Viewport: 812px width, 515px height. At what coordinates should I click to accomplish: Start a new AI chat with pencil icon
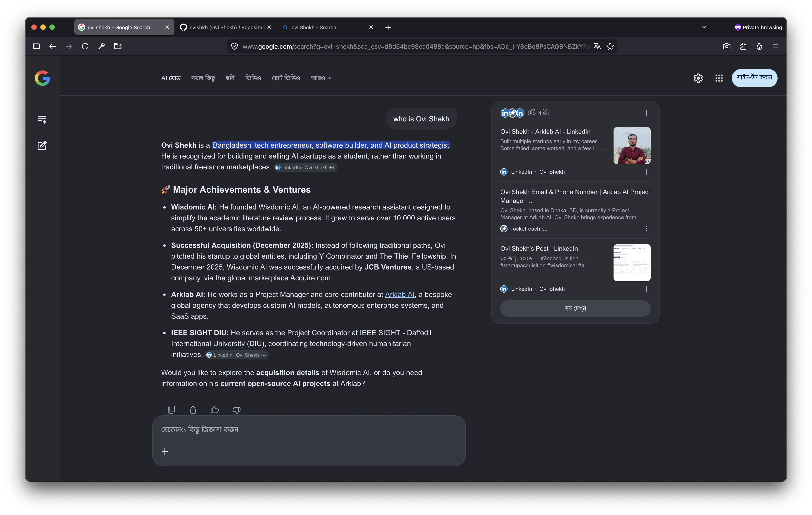point(42,146)
